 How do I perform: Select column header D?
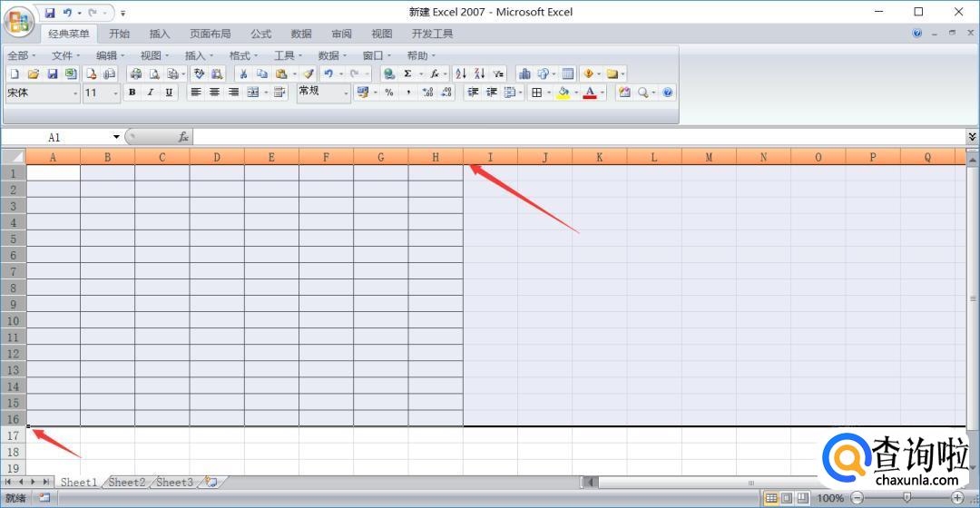coord(217,157)
